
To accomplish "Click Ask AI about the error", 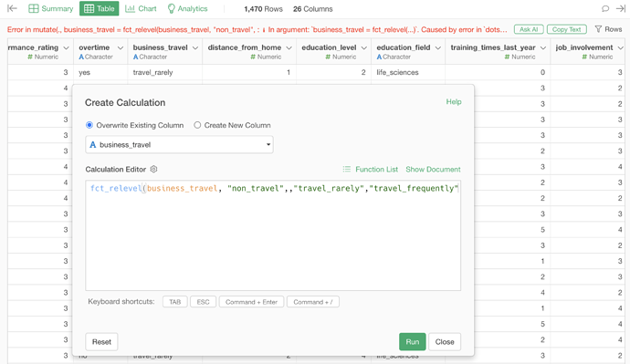I will coord(529,29).
